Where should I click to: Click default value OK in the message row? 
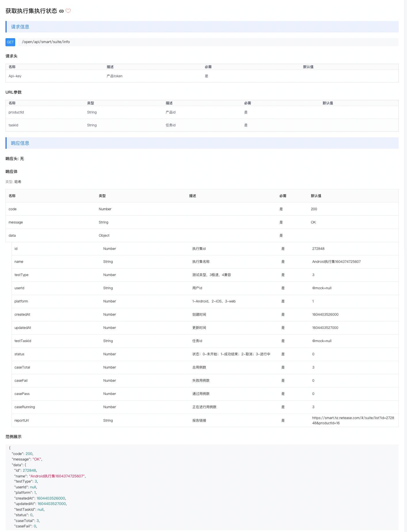[x=313, y=222]
